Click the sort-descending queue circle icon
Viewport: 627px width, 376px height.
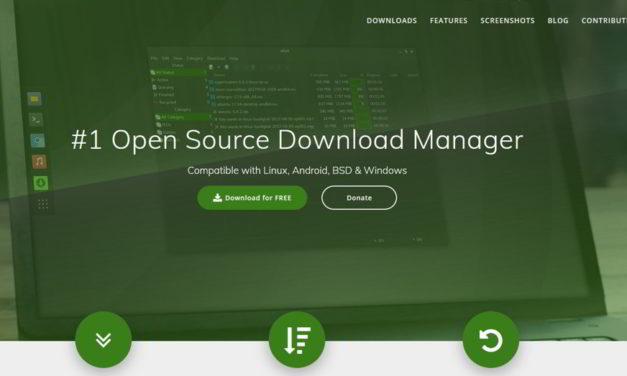coord(297,340)
